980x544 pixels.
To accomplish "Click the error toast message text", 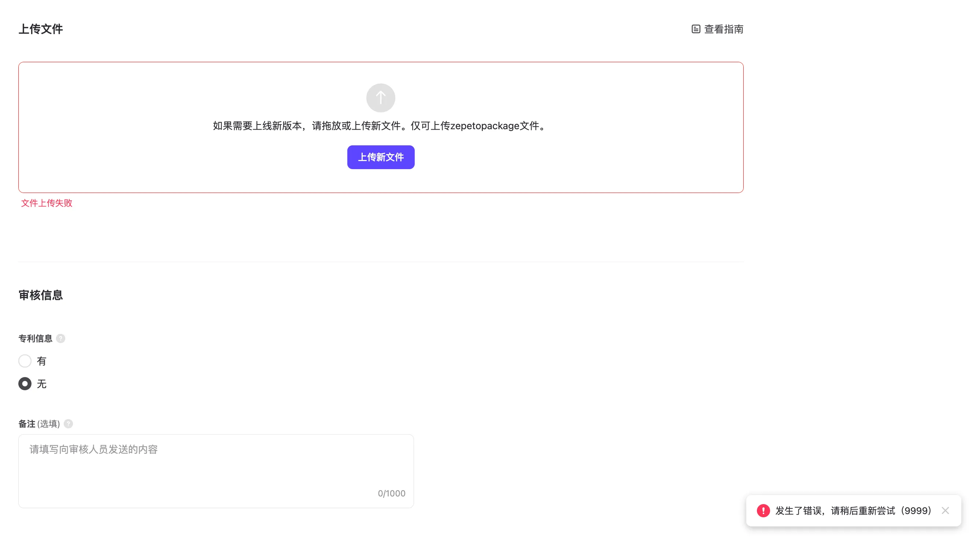I will click(853, 511).
